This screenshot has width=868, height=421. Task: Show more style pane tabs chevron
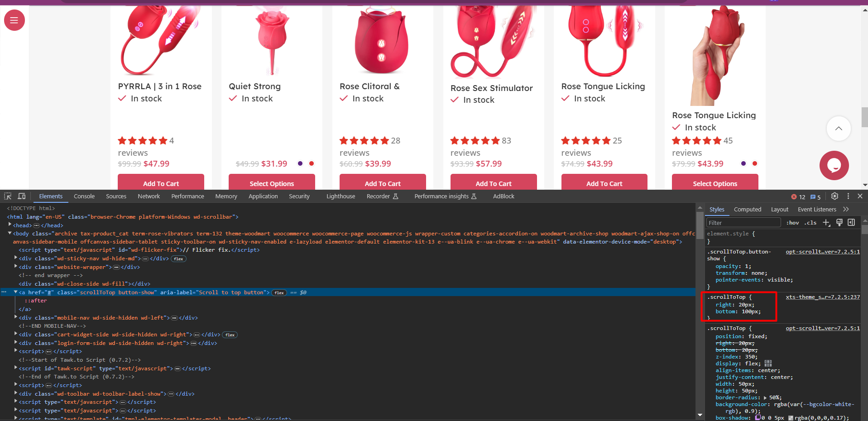point(846,209)
